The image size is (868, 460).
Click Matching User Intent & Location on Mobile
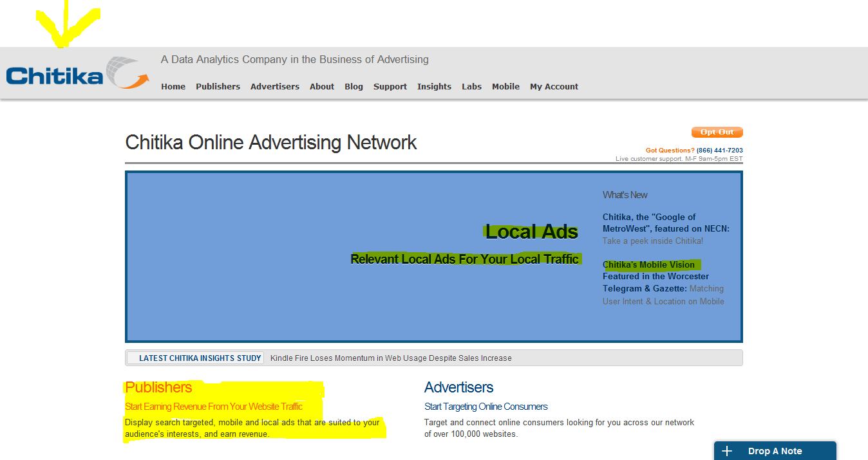[663, 295]
